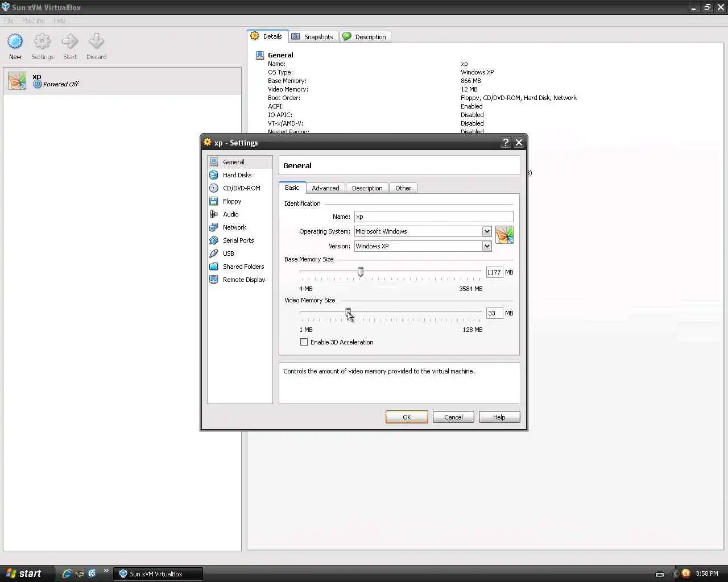Expand the Version dropdown
Viewport: 728px width, 582px height.
487,246
